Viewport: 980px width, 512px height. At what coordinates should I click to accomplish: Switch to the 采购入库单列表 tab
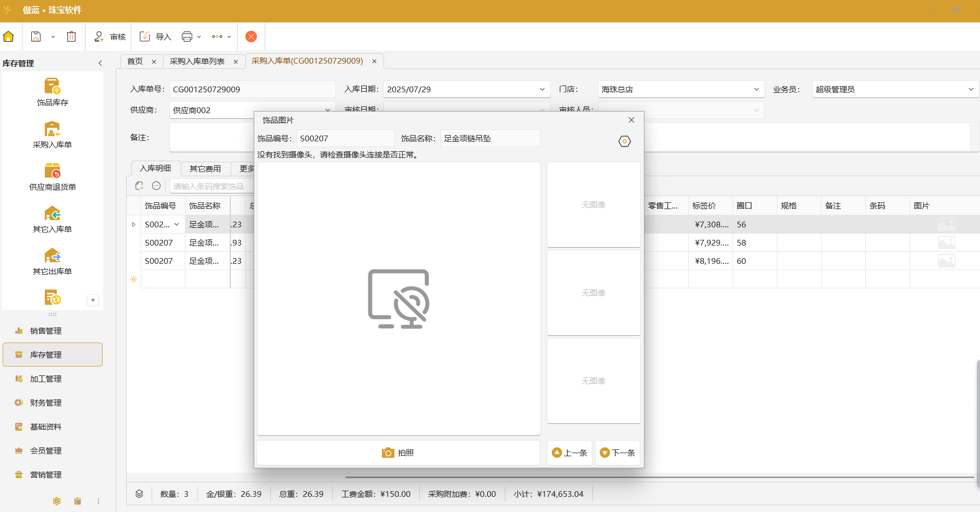point(197,62)
